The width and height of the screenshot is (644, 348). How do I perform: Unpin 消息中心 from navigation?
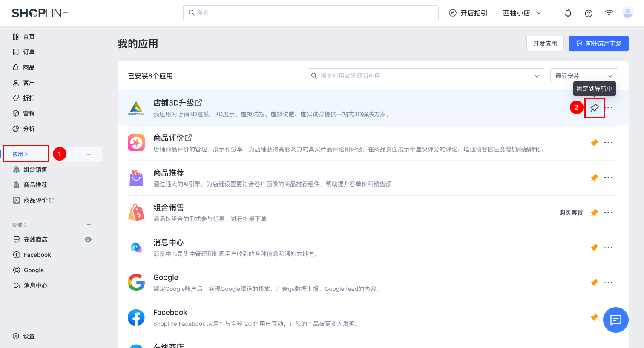tap(595, 247)
